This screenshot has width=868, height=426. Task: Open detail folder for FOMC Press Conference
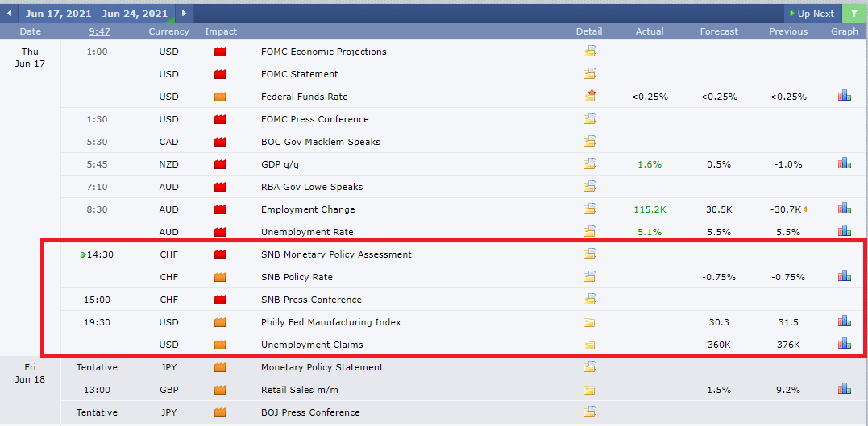coord(590,119)
